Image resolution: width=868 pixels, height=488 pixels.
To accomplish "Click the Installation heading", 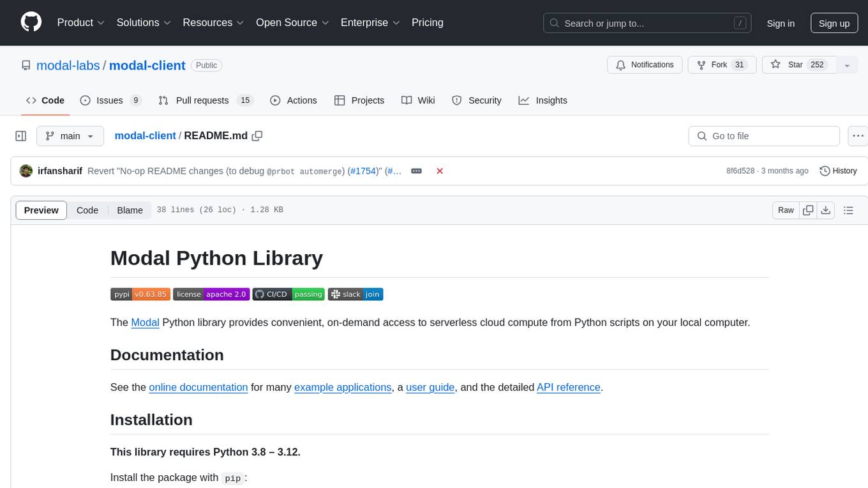I will click(x=151, y=420).
